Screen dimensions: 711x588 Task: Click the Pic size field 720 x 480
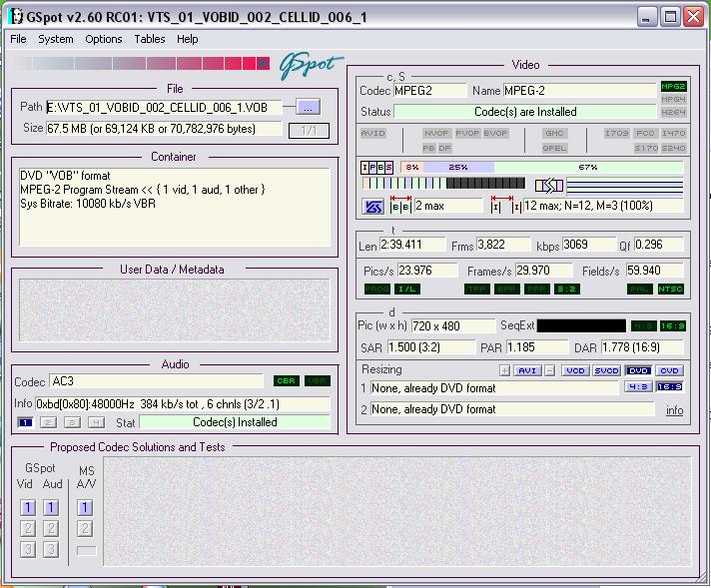(x=453, y=326)
